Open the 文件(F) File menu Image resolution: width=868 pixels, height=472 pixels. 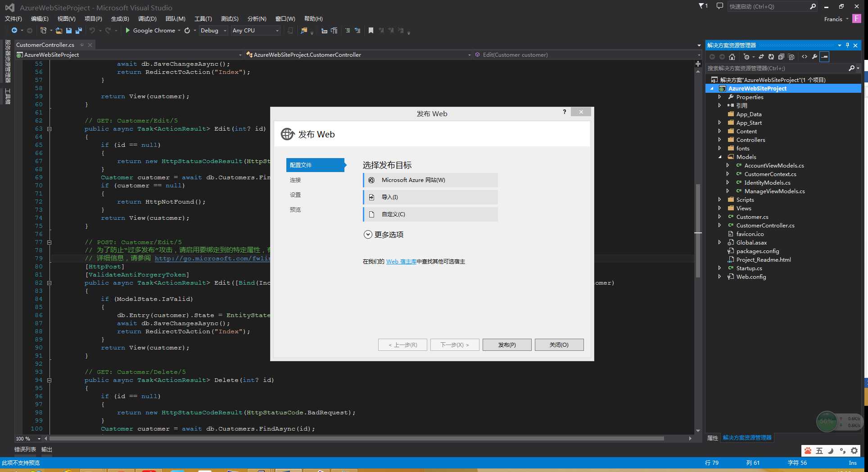[13, 18]
